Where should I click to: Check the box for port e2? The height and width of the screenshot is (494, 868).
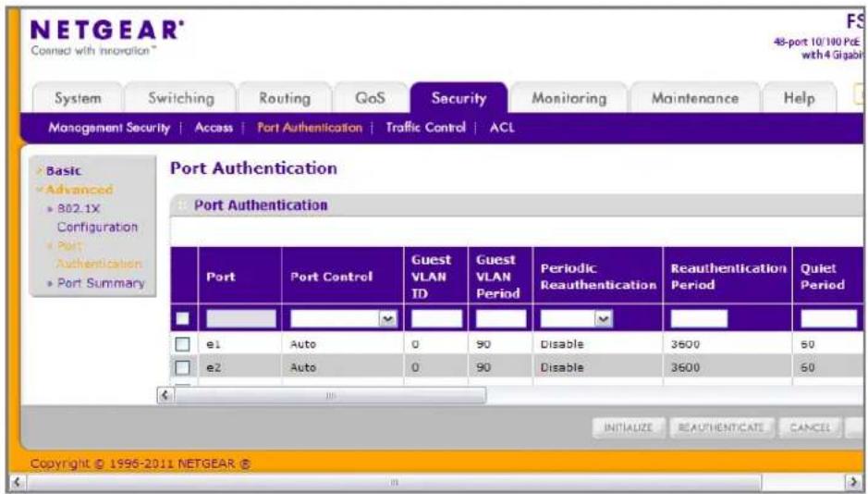(x=182, y=367)
